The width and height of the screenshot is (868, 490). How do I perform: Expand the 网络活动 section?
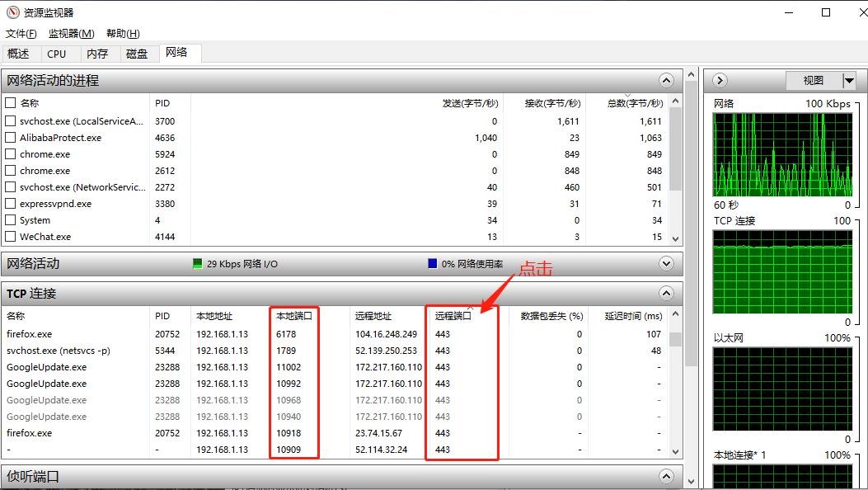pos(667,263)
